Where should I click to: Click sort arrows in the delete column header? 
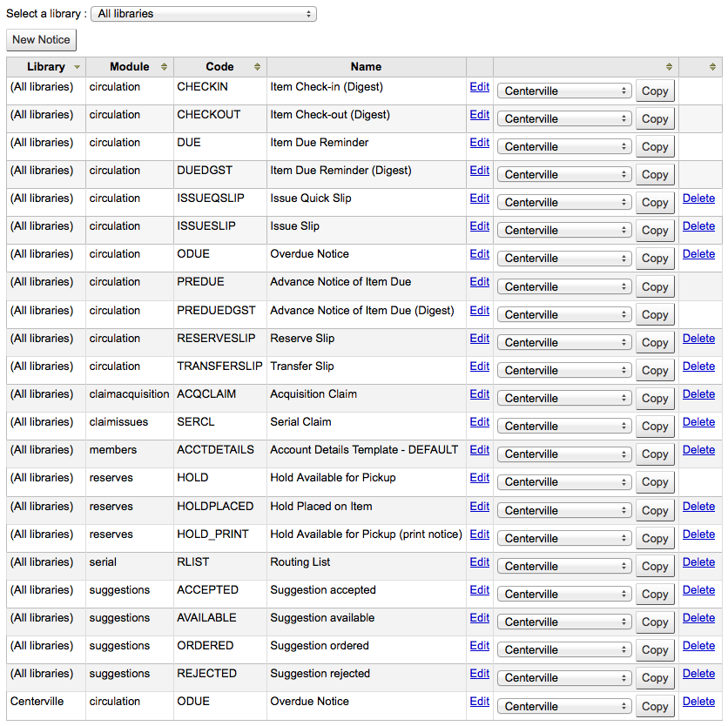click(712, 67)
